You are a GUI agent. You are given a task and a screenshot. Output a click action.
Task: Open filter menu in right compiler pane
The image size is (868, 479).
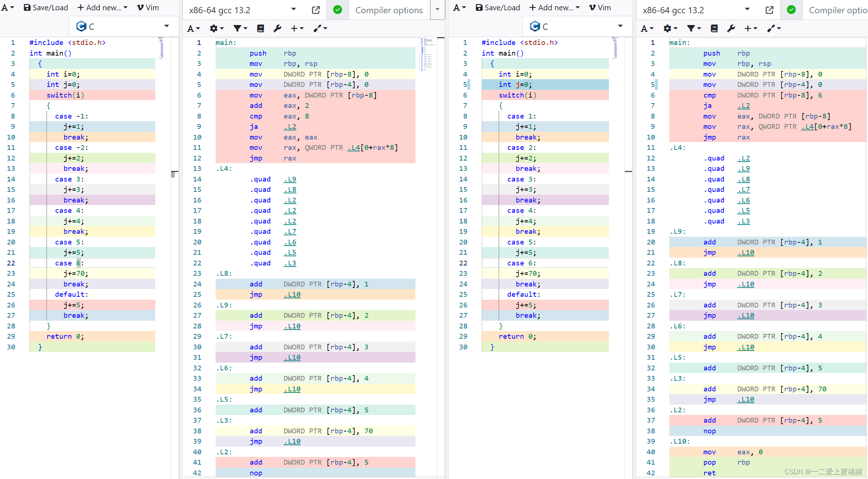pos(694,28)
